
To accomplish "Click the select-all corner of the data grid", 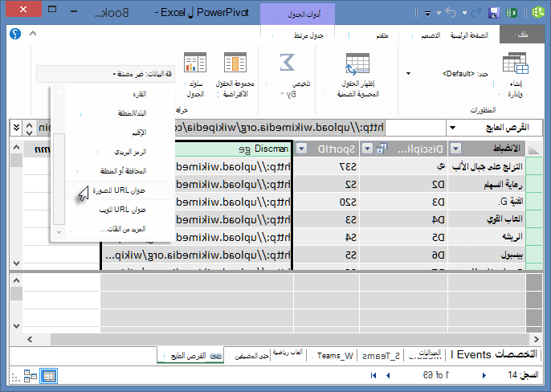I will click(533, 149).
